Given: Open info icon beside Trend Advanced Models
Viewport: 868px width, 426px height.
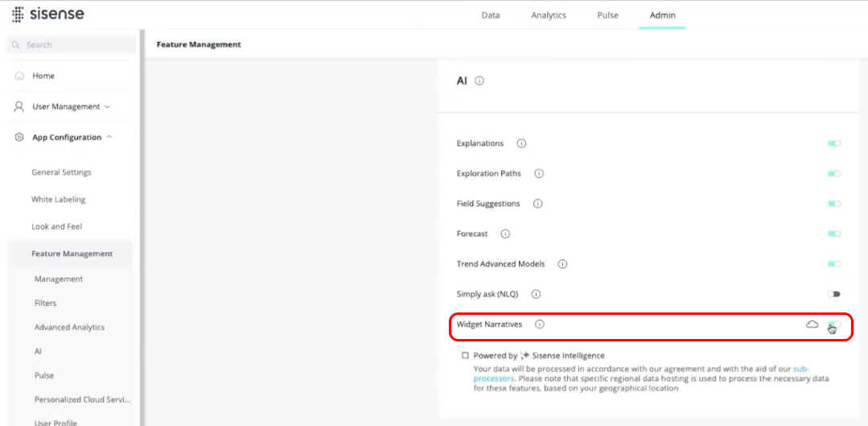Looking at the screenshot, I should tap(562, 264).
